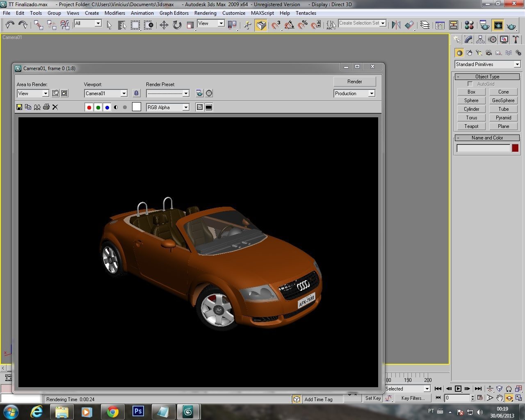Click the current frame number field

[x=457, y=398]
